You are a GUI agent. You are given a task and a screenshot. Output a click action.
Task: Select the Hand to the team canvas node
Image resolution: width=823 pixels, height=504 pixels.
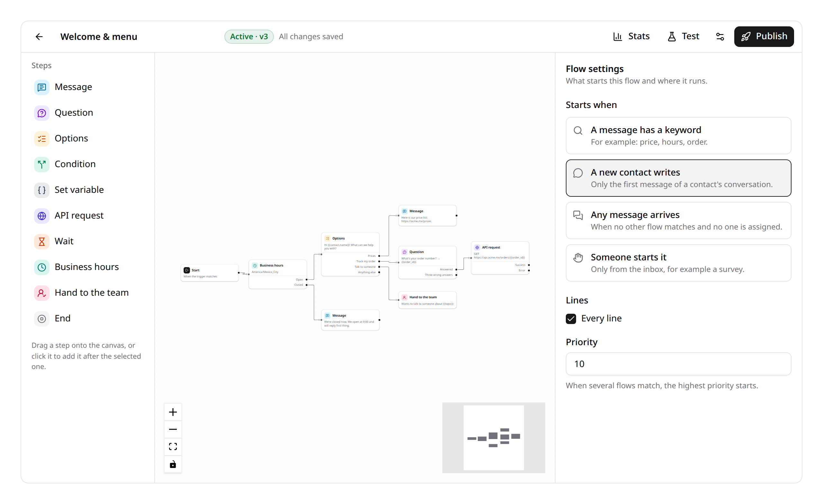coord(428,300)
